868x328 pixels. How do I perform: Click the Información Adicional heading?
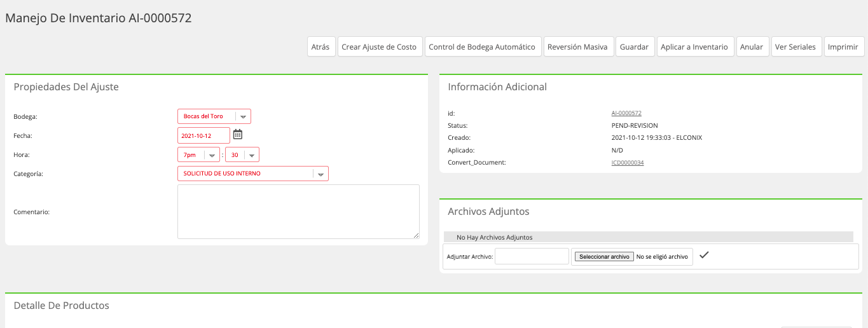click(497, 87)
